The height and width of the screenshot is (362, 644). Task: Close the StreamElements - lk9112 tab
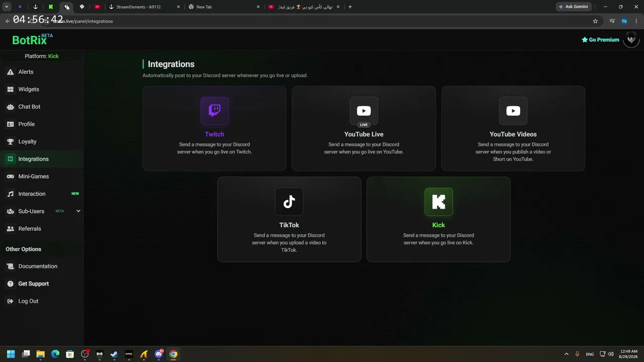tap(178, 7)
